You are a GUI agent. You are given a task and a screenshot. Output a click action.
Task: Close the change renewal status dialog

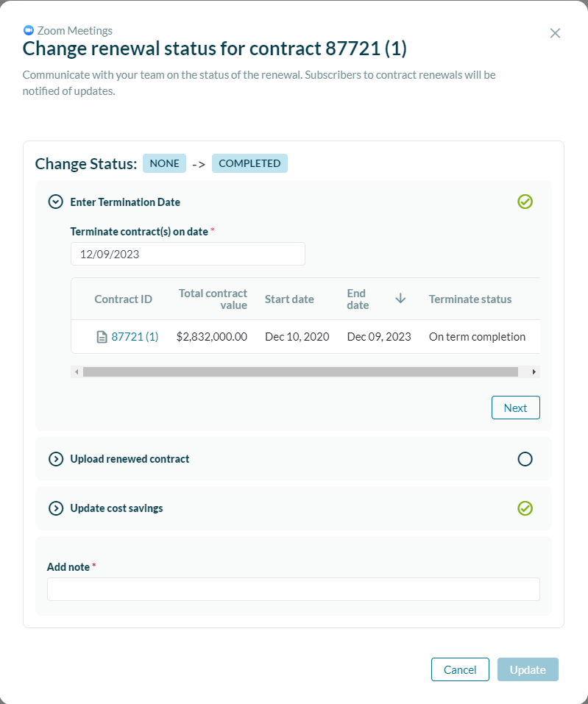(x=555, y=33)
